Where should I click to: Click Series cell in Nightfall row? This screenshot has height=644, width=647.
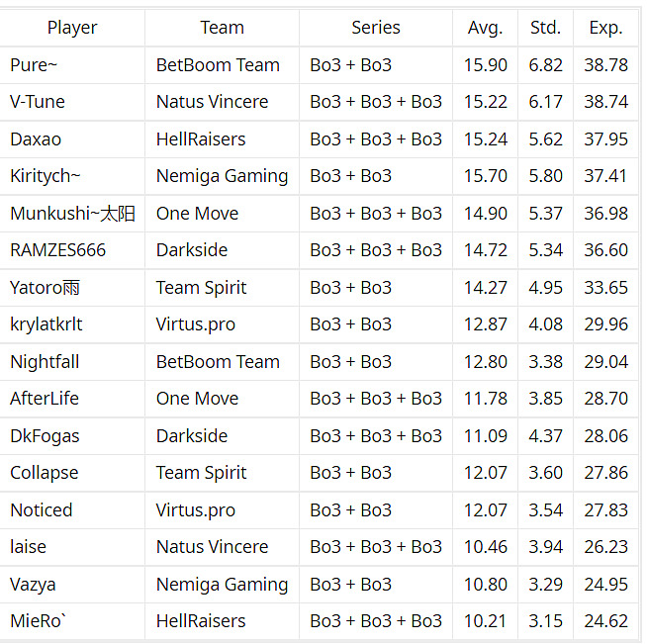click(x=350, y=362)
